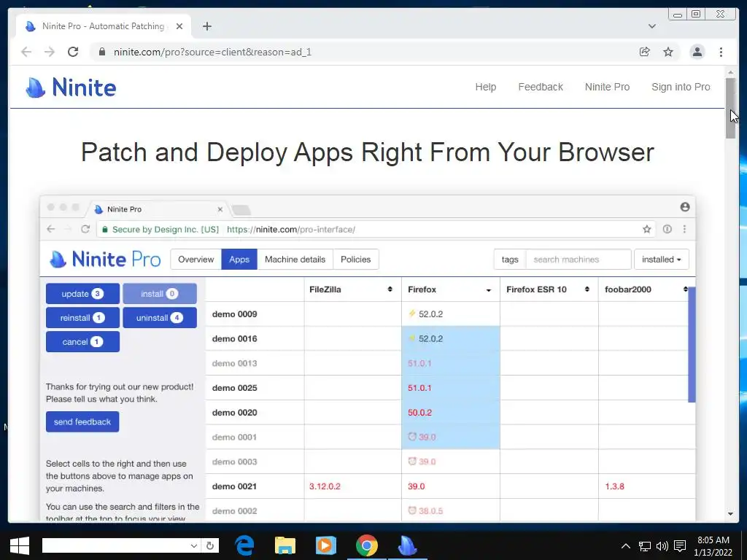Click the browser forward arrow
This screenshot has height=560, width=747.
50,52
